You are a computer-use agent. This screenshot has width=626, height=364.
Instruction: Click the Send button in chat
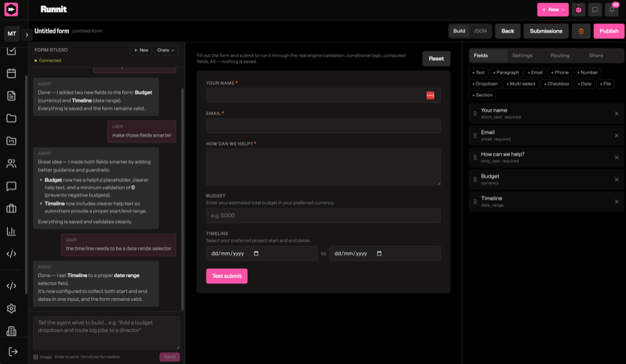(169, 357)
